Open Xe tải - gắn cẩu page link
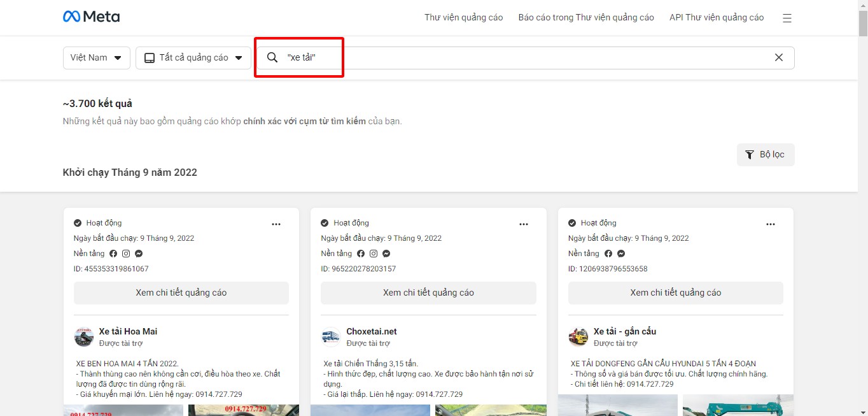 pyautogui.click(x=625, y=331)
